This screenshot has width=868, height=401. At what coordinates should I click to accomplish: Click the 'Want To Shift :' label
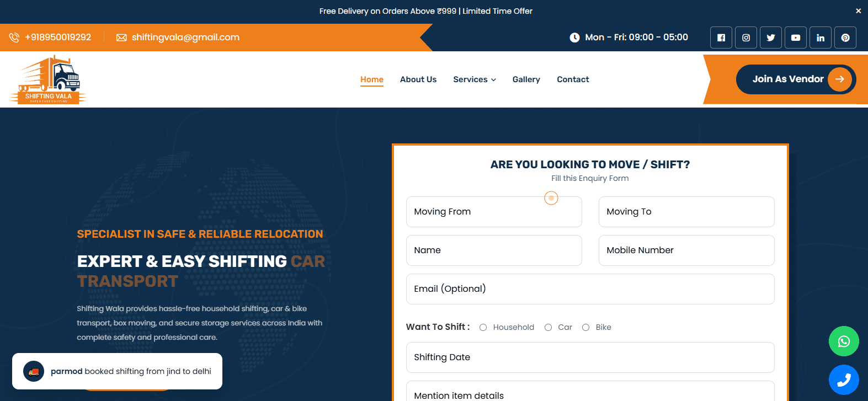point(438,327)
